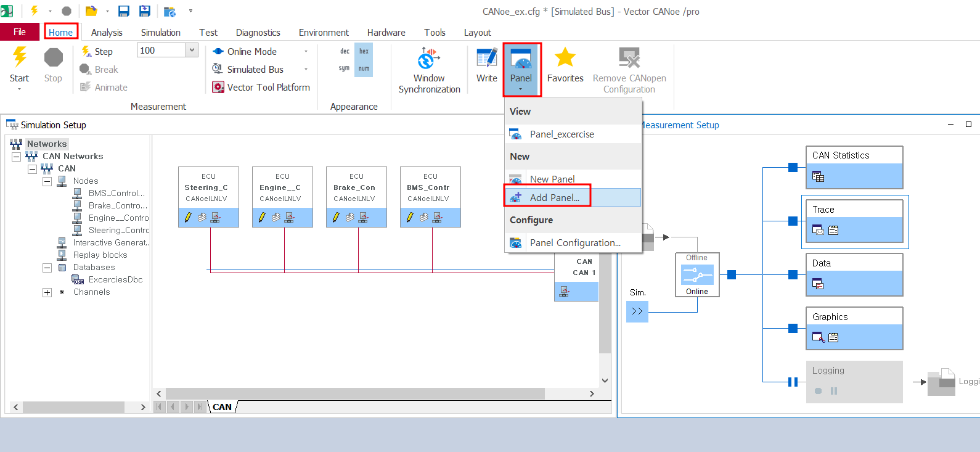Click the pencil edit icon on Engine__C node

262,217
